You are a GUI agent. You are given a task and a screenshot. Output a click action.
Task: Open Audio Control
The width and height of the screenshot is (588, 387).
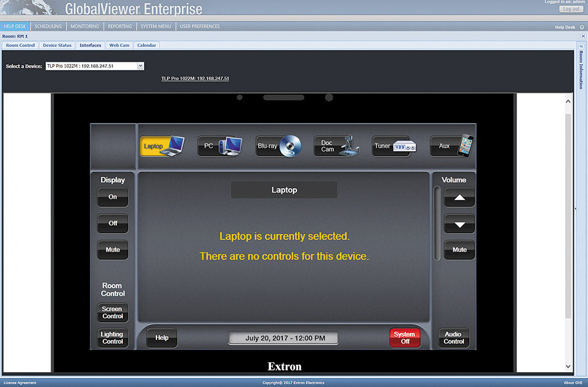click(454, 338)
